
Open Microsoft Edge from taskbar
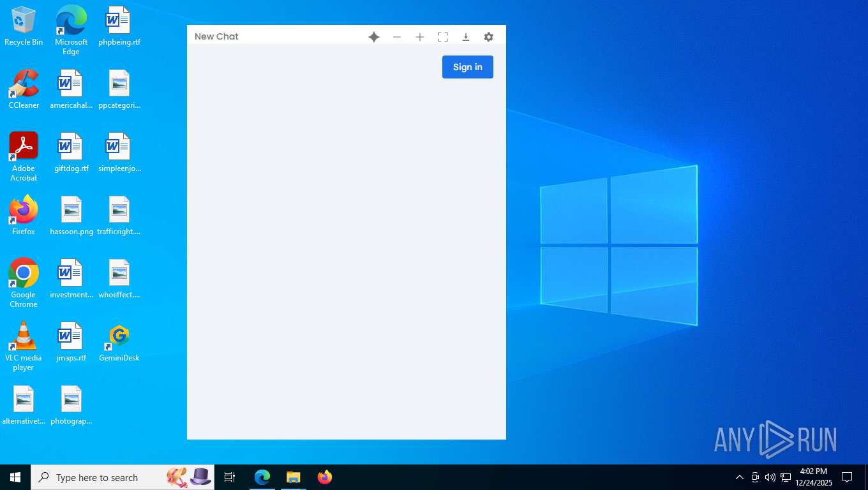(262, 477)
